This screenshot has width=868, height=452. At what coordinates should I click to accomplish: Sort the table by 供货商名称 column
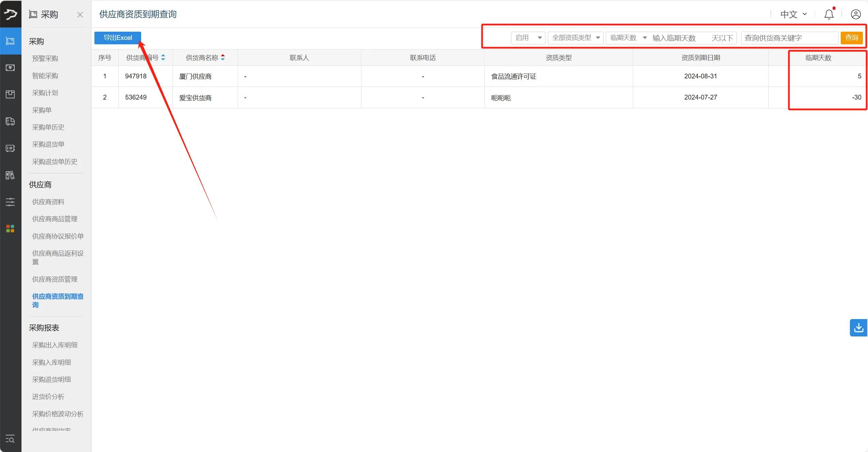tap(223, 57)
